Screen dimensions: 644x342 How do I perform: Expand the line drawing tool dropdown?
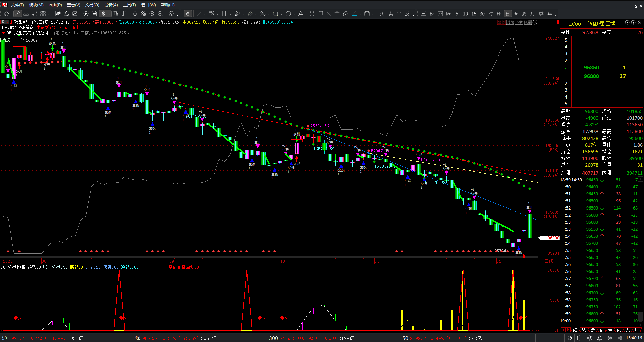point(205,14)
